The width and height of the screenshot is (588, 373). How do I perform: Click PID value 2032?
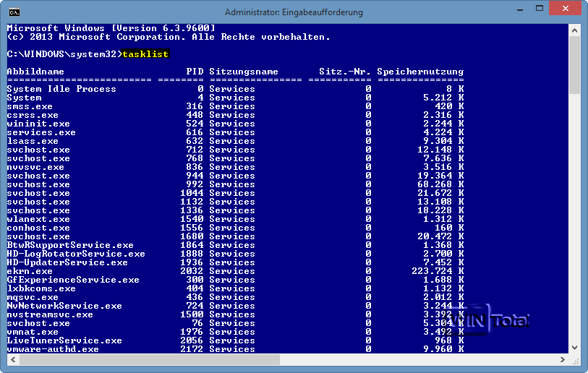192,271
